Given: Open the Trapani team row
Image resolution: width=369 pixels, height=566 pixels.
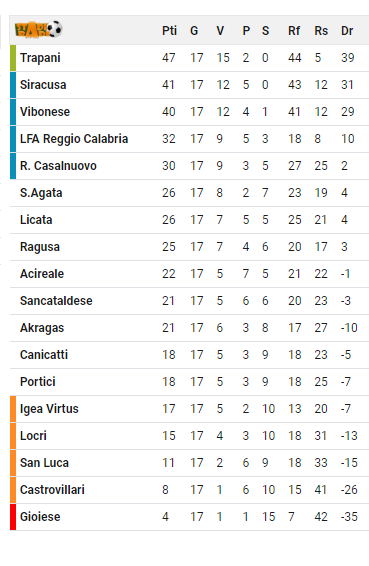Looking at the screenshot, I should [x=189, y=58].
